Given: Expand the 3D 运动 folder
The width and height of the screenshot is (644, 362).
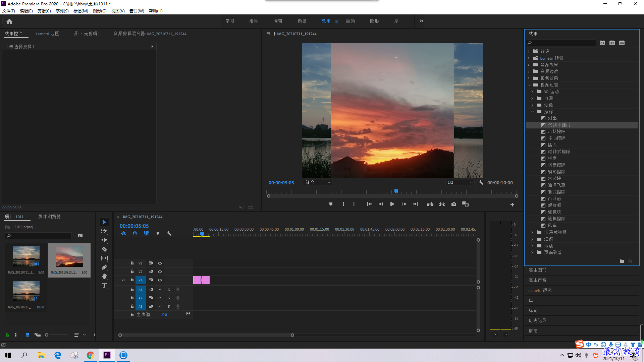Looking at the screenshot, I should [532, 92].
